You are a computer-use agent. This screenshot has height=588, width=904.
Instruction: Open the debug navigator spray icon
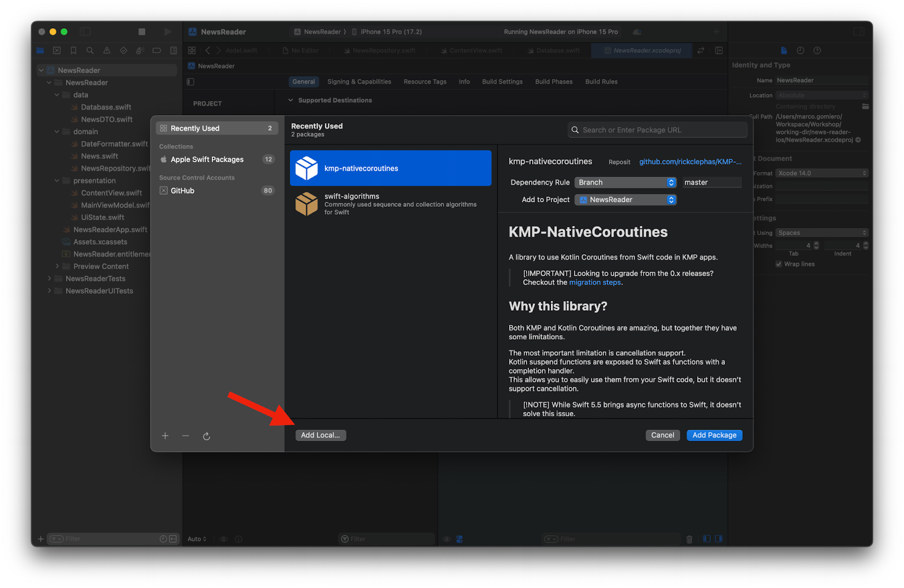pyautogui.click(x=140, y=50)
